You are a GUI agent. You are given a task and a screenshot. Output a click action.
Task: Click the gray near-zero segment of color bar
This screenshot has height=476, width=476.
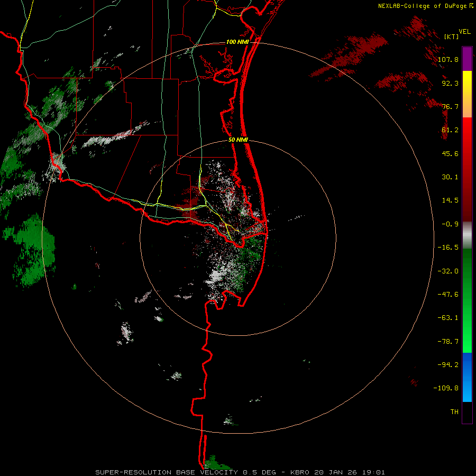point(467,235)
